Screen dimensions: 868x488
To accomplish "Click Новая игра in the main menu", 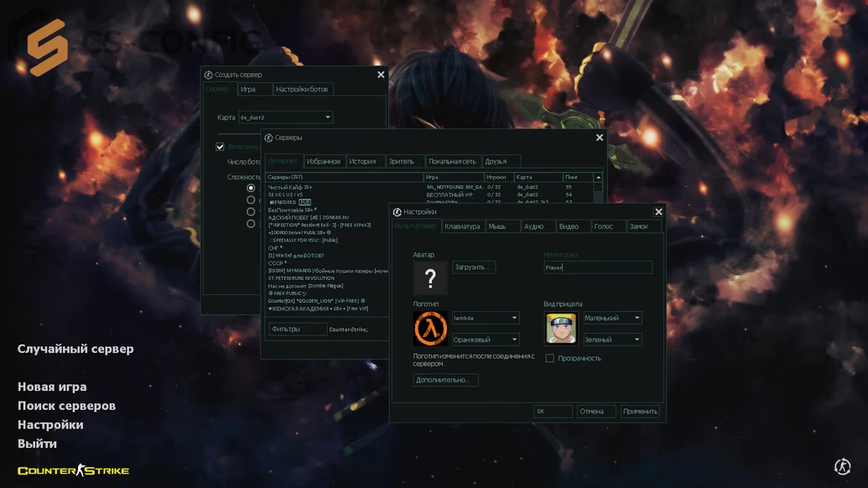I will [x=52, y=387].
